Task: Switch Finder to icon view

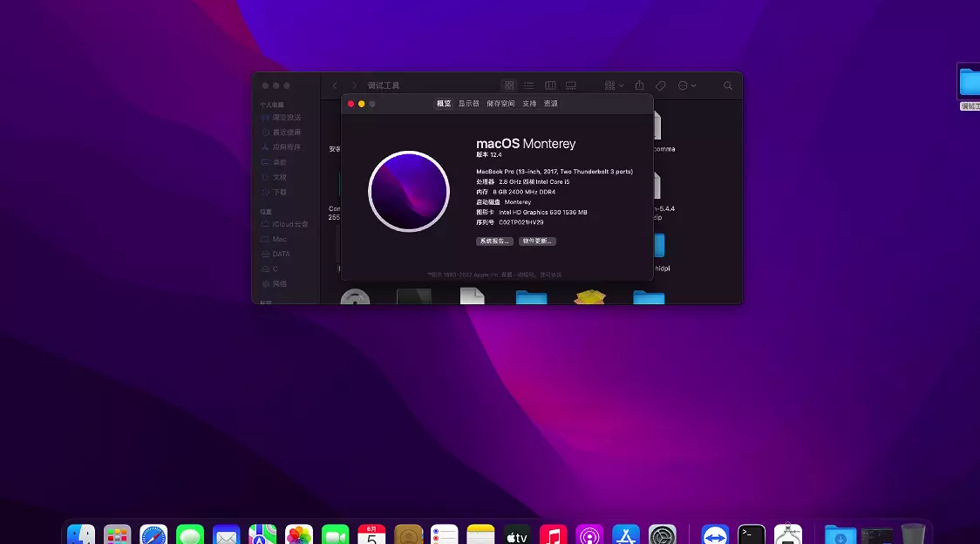Action: (x=509, y=85)
